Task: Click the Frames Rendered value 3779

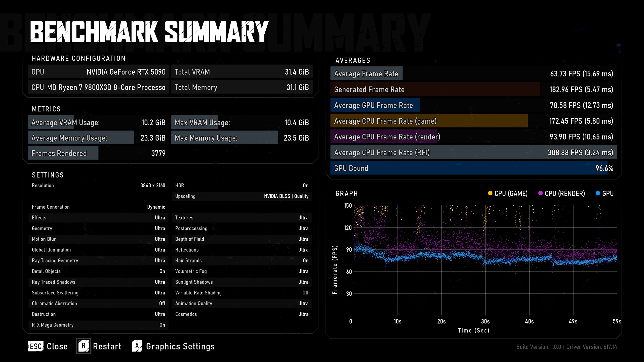Action: [x=158, y=153]
